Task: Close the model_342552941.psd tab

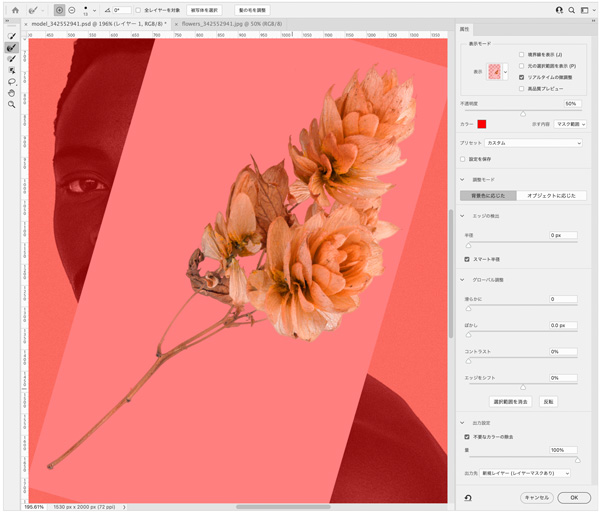Action: point(26,24)
